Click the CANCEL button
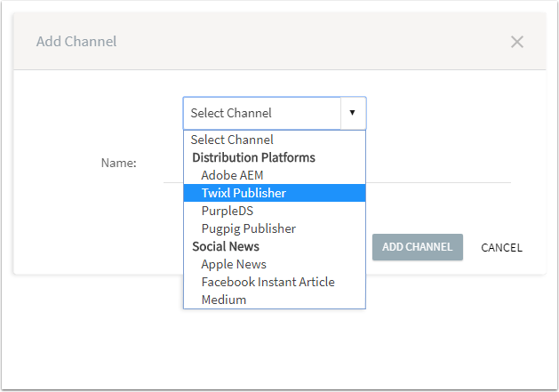This screenshot has height=392, width=559. pos(501,247)
